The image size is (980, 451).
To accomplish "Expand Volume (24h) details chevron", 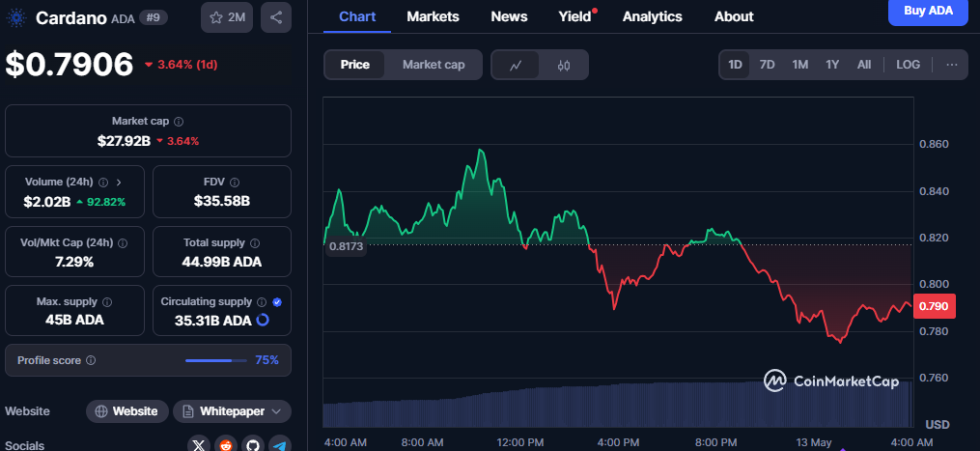I will pyautogui.click(x=119, y=182).
